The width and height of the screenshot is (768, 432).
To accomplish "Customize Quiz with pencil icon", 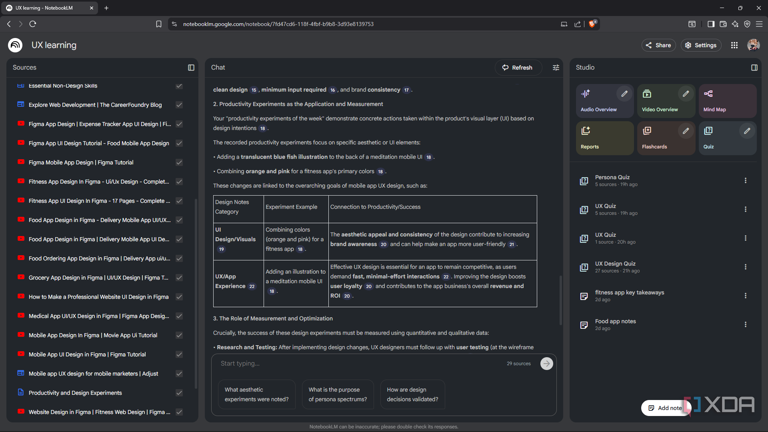I will (x=747, y=131).
